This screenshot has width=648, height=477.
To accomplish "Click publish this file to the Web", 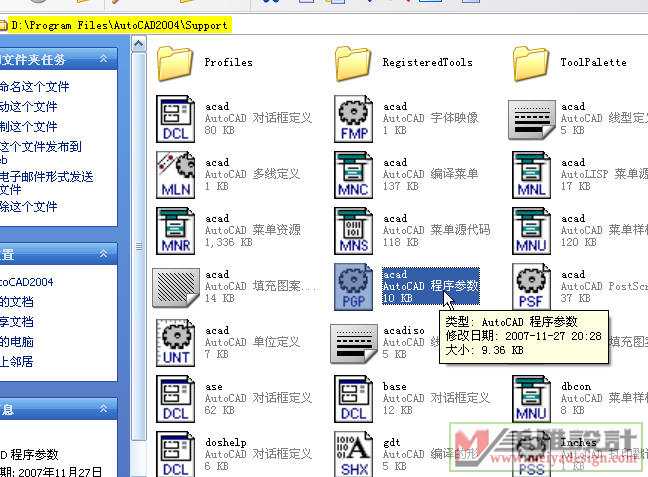I will click(x=40, y=153).
